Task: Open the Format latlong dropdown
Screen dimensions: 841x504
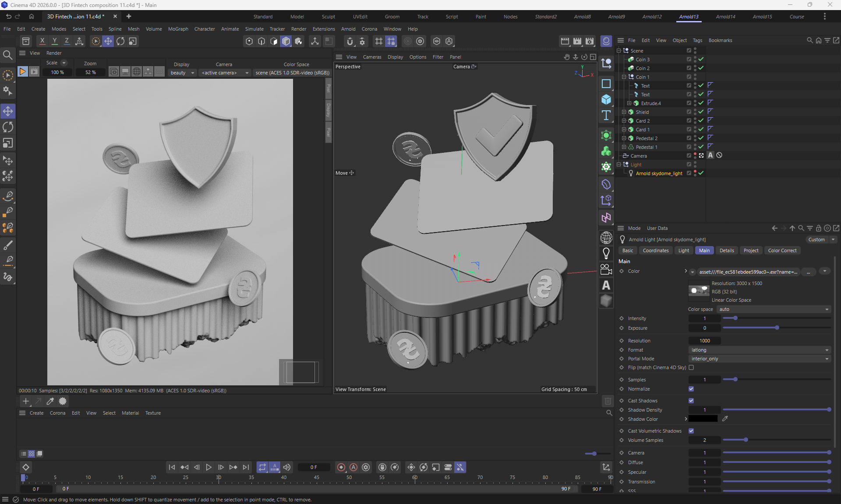Action: point(760,350)
